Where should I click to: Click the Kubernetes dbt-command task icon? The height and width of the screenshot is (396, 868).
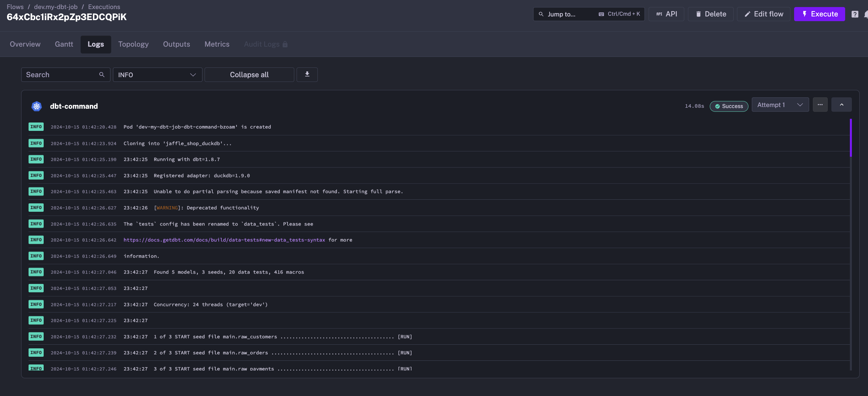point(36,106)
